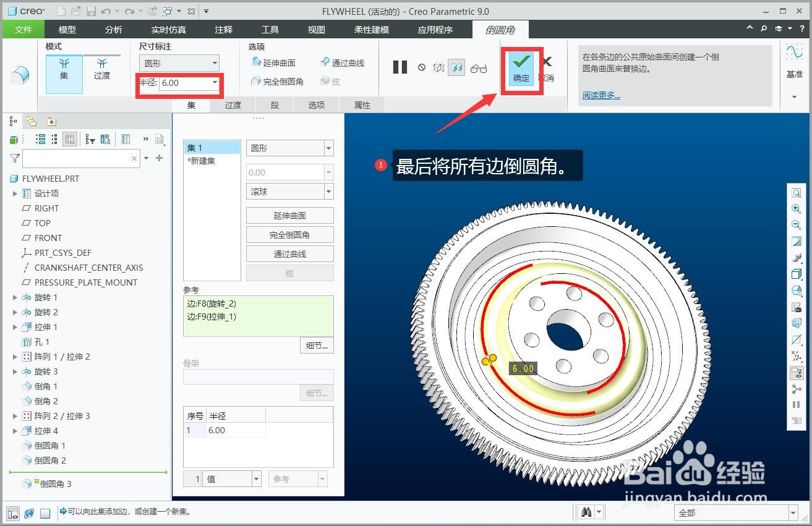Image resolution: width=812 pixels, height=526 pixels.
Task: Select *新建集 in the set list
Action: point(202,161)
